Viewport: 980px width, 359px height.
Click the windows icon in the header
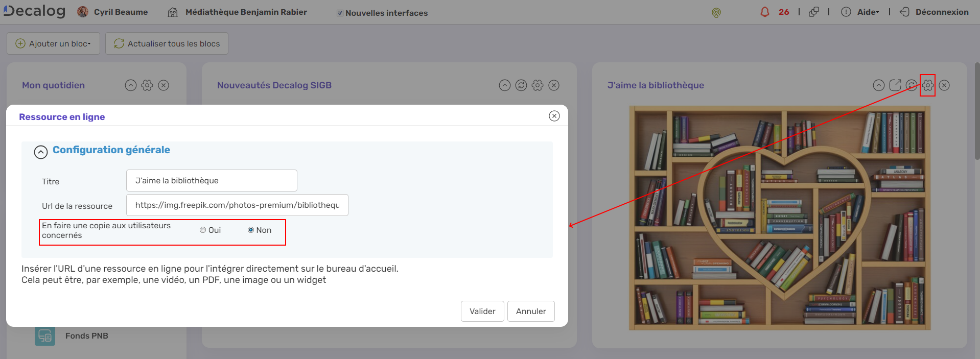(x=814, y=12)
